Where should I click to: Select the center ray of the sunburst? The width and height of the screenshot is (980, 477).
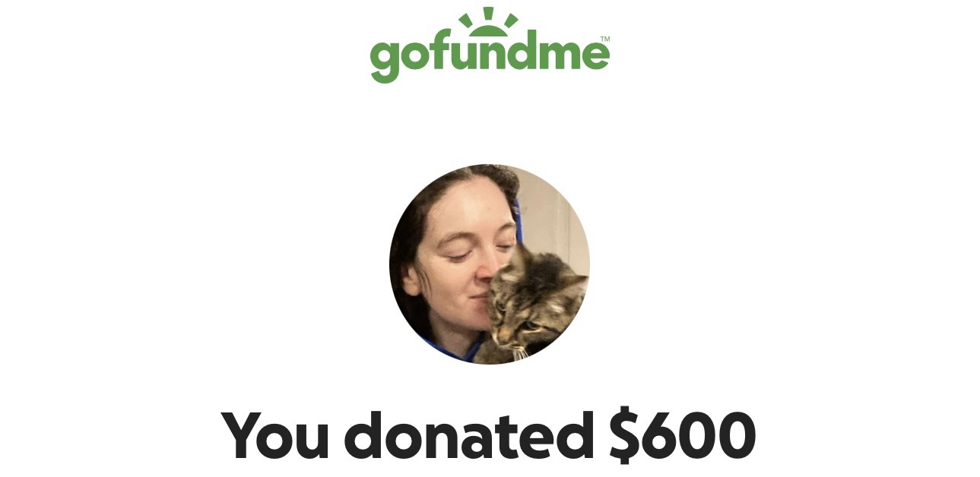[x=489, y=14]
